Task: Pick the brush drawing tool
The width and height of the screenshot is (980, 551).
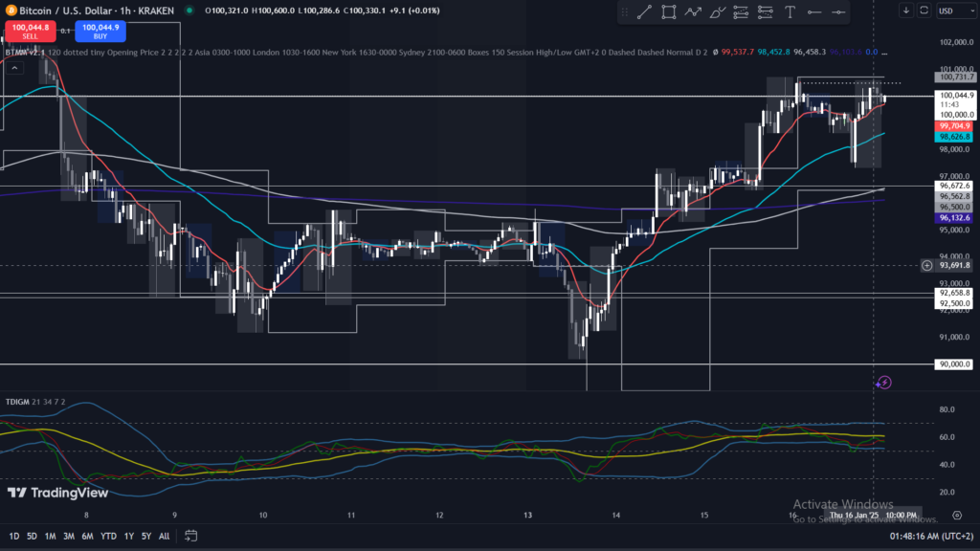Action: click(x=717, y=11)
